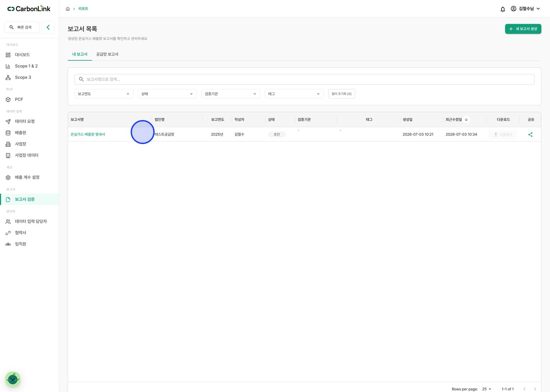Expand the 상태 filter dropdown
This screenshot has width=550, height=392.
[167, 94]
